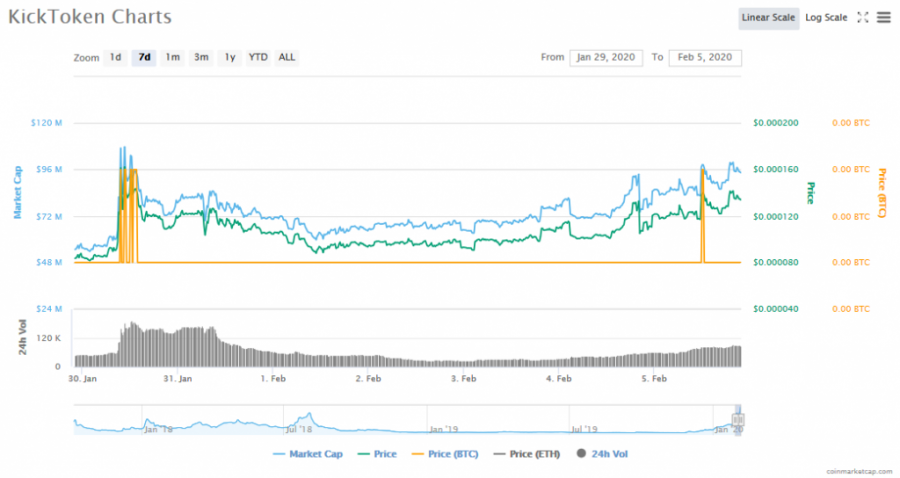900x478 pixels.
Task: Switch chart to Linear Scale
Action: [768, 18]
